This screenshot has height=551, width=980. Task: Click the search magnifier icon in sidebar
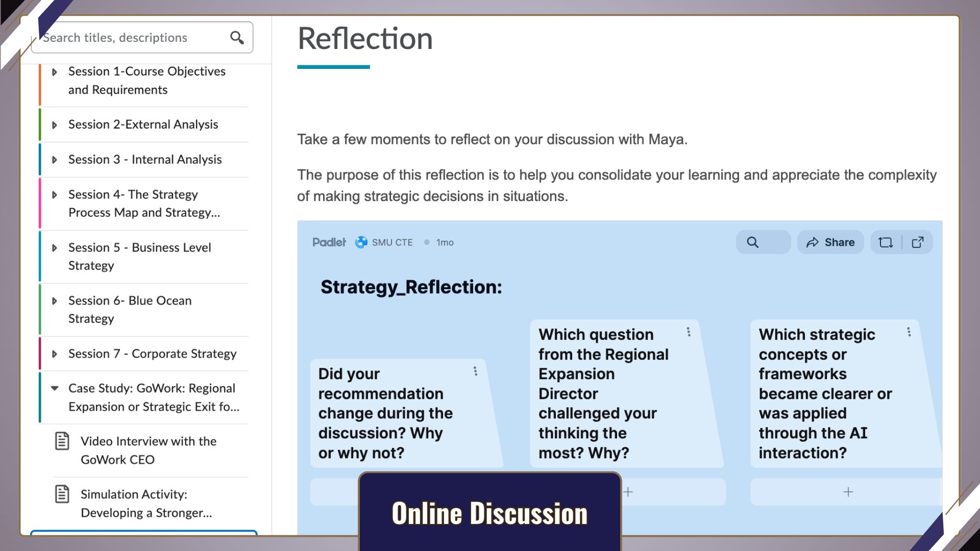[237, 37]
